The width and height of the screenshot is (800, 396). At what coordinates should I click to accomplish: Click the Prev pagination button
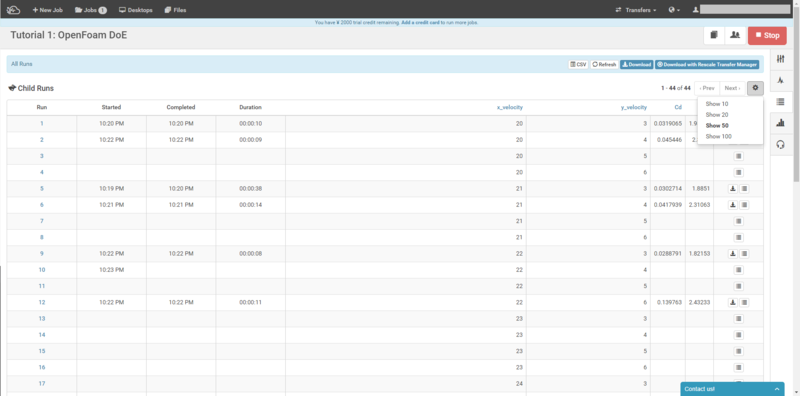707,88
